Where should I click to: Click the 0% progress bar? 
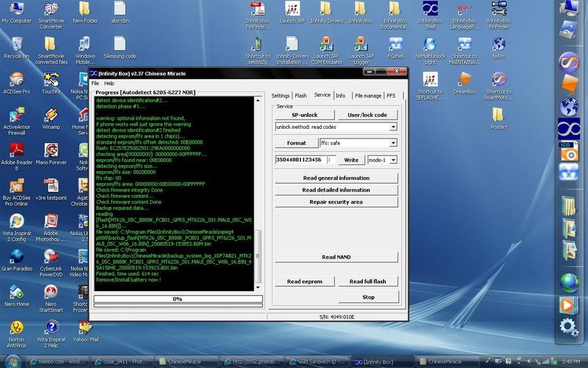(178, 299)
